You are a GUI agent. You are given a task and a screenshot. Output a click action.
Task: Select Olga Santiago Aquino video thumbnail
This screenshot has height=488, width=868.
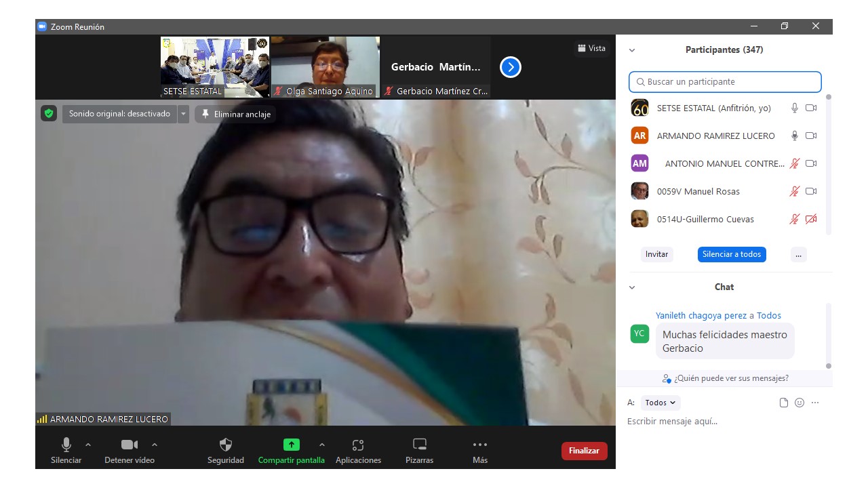point(325,67)
